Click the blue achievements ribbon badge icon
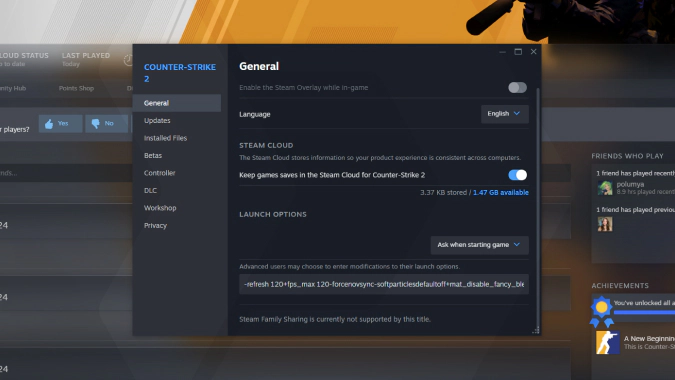 601,311
